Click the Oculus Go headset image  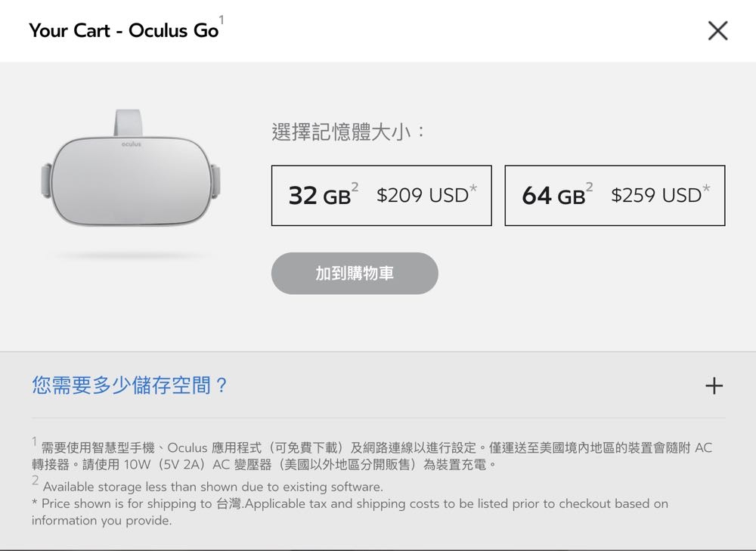coord(132,180)
